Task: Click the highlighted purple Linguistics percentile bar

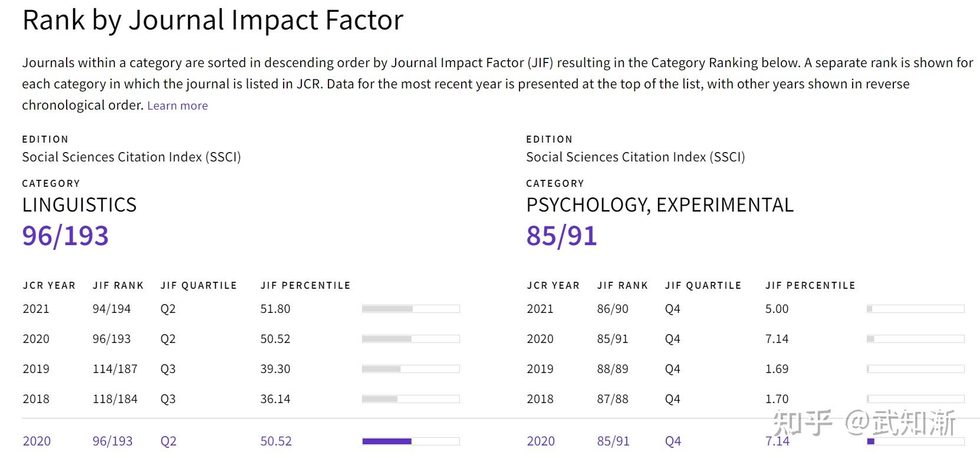Action: tap(410, 441)
